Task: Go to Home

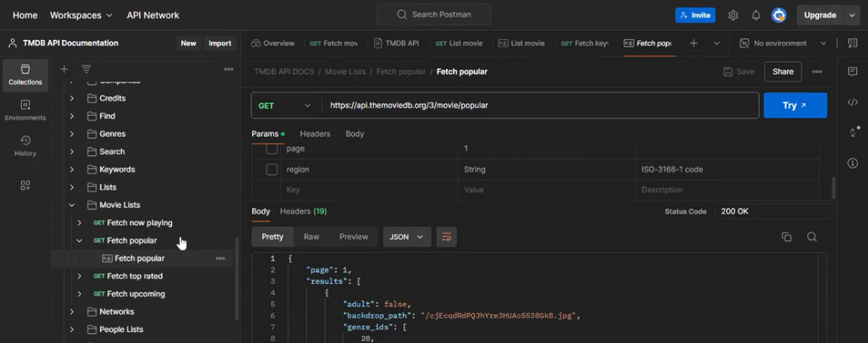Action: tap(25, 15)
